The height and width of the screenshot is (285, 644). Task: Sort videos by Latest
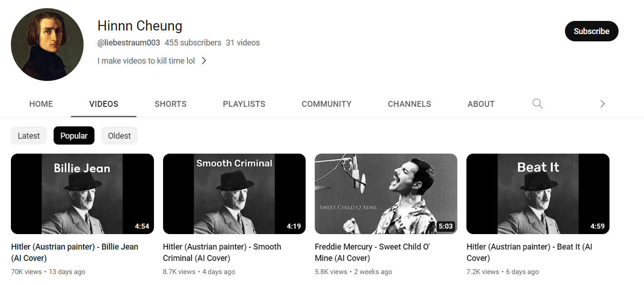[29, 135]
